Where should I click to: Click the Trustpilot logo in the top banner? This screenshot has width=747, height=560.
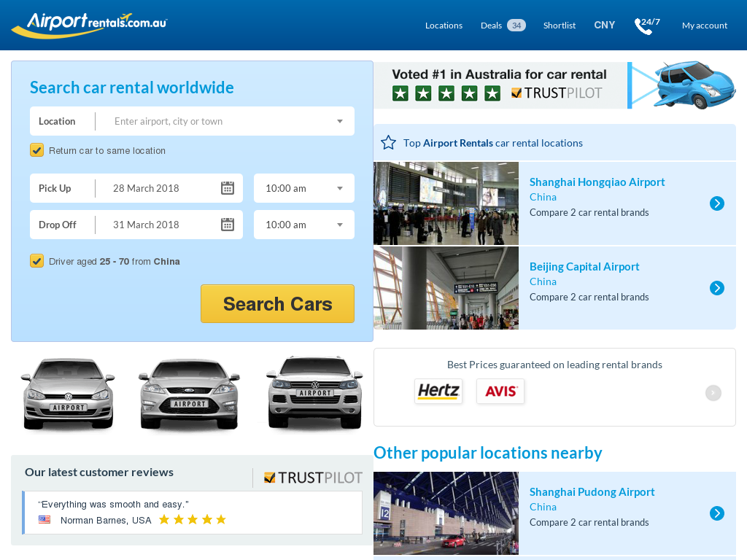pos(557,93)
